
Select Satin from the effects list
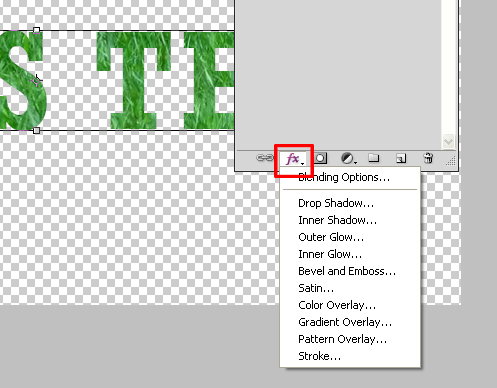click(316, 288)
